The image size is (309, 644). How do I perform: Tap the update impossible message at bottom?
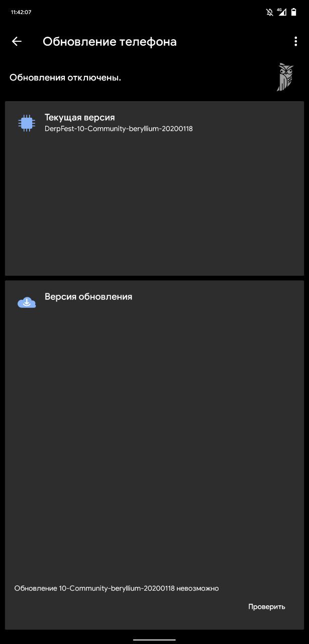pos(117,588)
